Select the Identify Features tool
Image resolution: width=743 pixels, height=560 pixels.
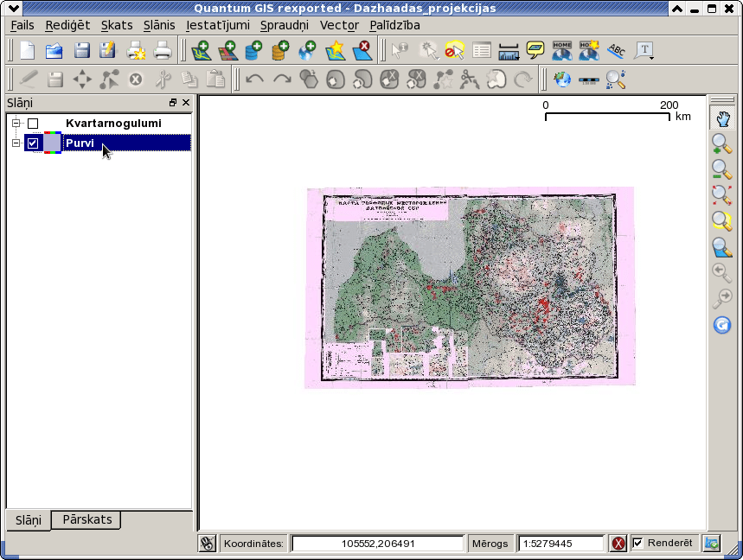tap(400, 50)
